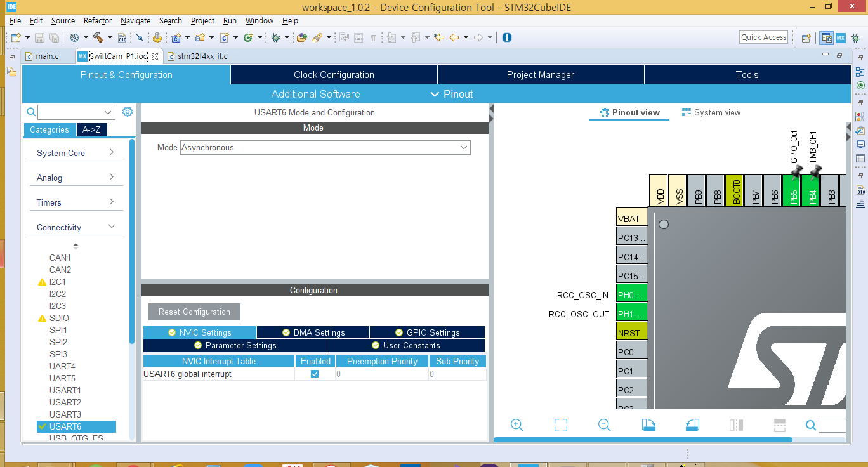
Task: Switch to Clock Configuration tab
Action: click(334, 75)
